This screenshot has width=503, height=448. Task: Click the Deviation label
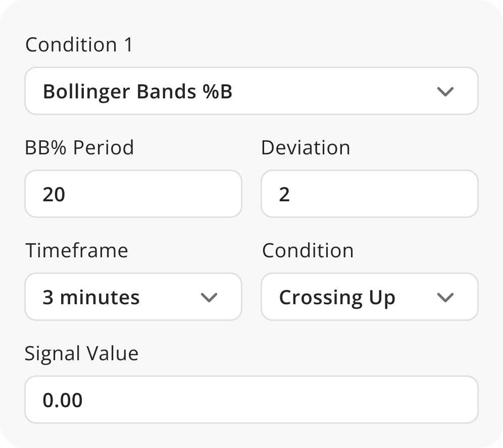point(306,147)
